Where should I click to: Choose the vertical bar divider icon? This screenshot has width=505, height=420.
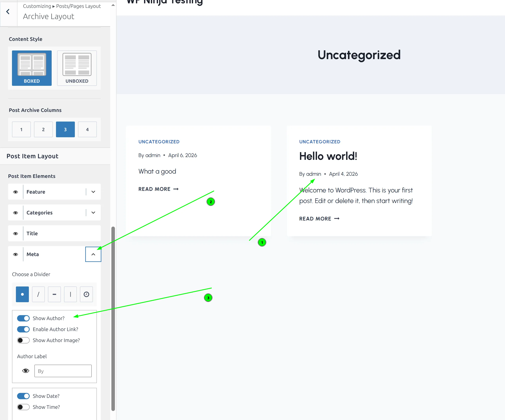[70, 294]
